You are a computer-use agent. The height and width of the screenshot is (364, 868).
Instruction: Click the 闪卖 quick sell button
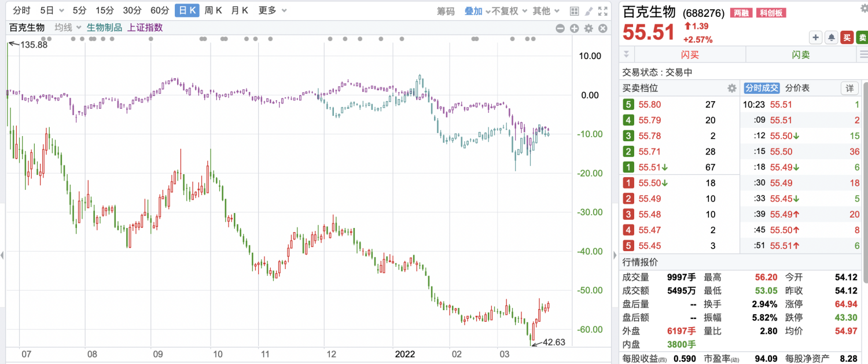pos(801,54)
